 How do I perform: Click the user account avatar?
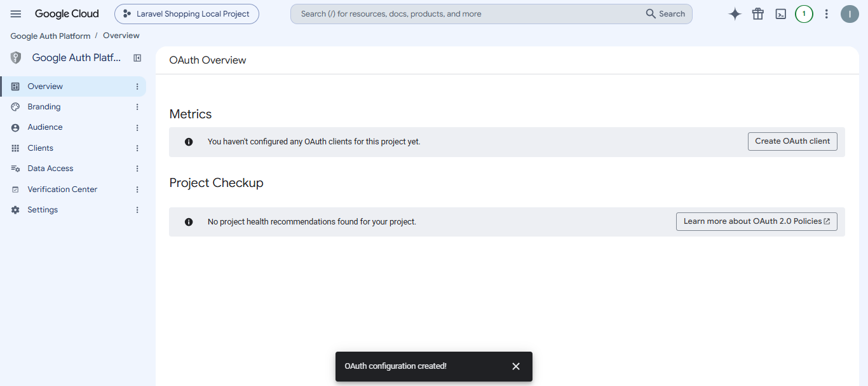850,14
